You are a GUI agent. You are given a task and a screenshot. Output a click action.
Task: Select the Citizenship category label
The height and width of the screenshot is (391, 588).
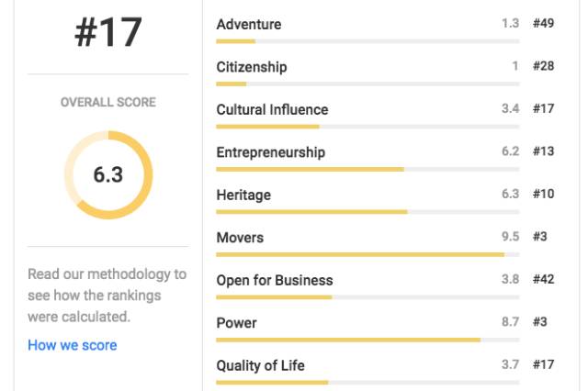tap(252, 67)
